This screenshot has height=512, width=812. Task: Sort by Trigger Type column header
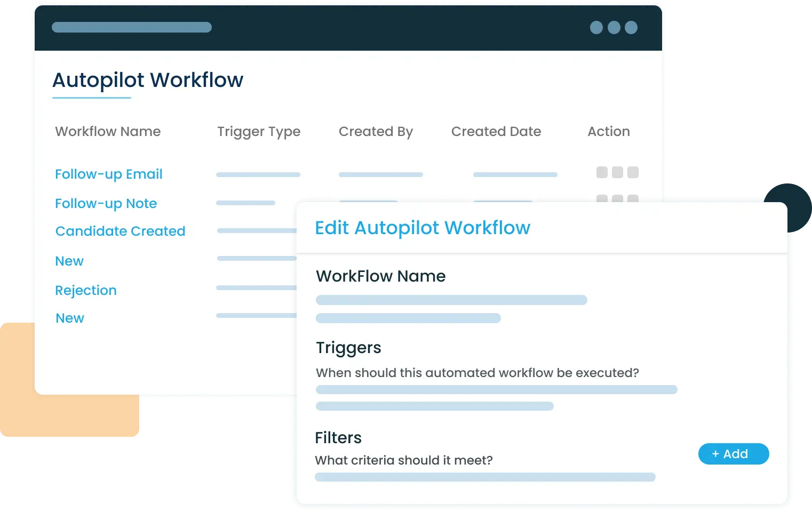coord(259,132)
